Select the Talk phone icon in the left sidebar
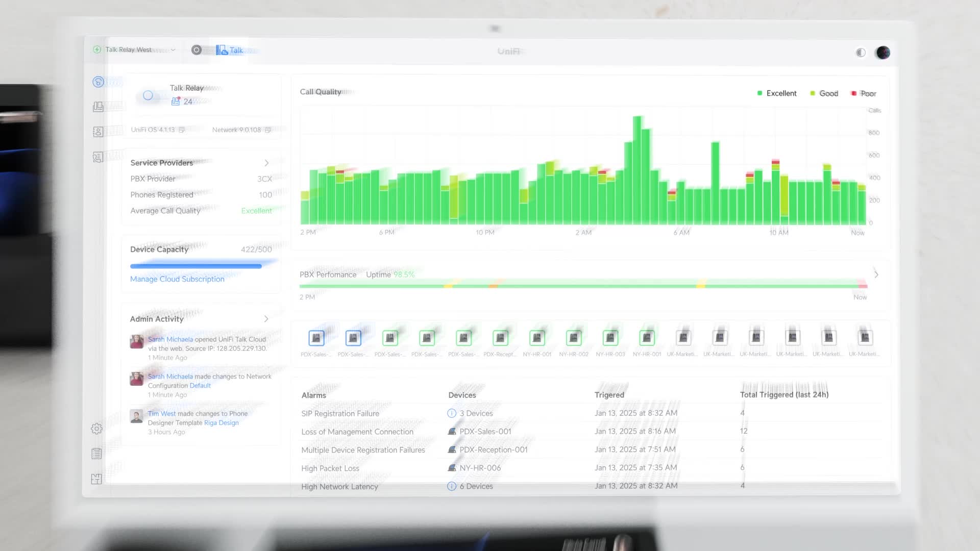The image size is (980, 551). point(97,106)
